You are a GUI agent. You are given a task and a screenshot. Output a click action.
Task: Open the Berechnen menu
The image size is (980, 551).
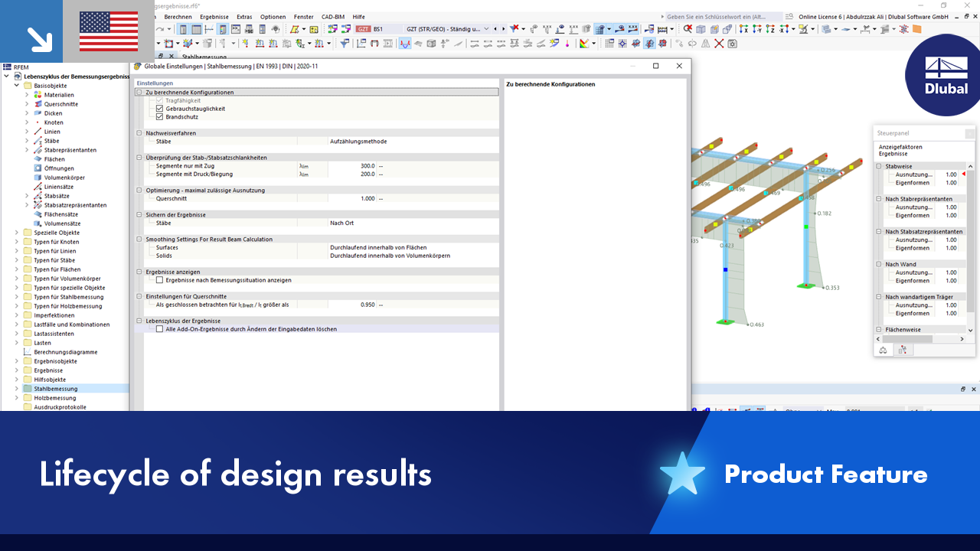(x=178, y=16)
